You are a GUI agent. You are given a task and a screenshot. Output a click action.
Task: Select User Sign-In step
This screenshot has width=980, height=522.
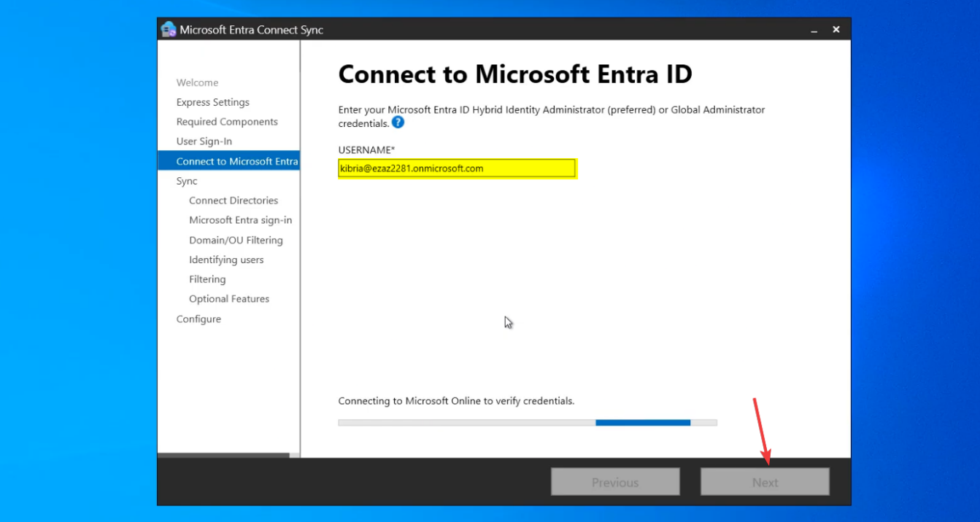tap(204, 141)
